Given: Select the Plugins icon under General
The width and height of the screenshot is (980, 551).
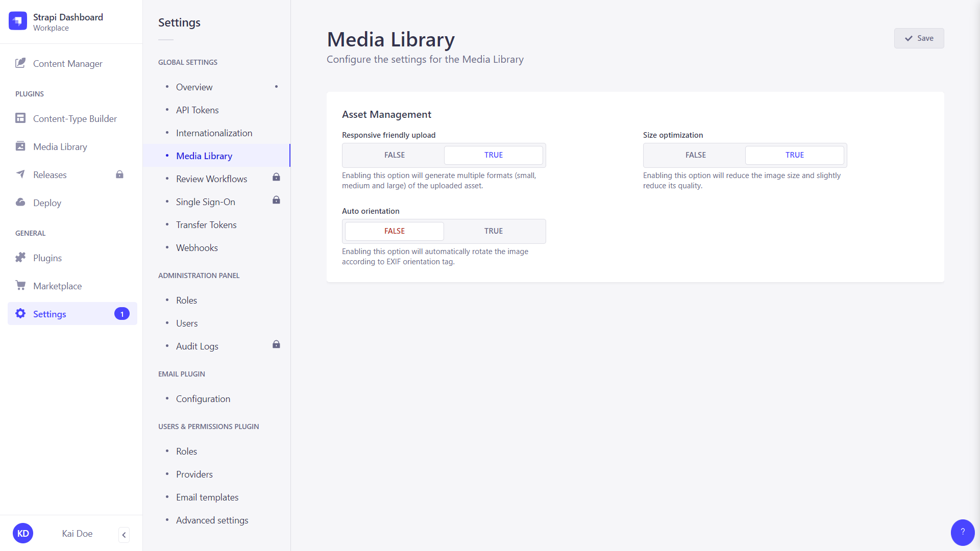Looking at the screenshot, I should click(20, 258).
